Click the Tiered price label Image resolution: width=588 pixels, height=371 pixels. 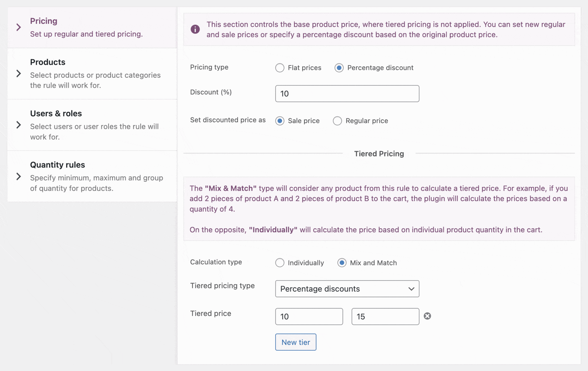pos(211,313)
